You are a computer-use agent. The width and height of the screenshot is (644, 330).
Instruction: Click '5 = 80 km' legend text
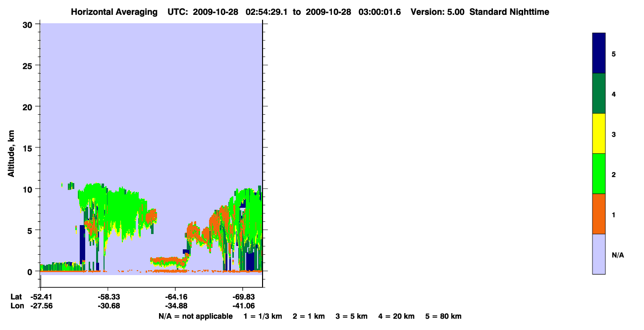[444, 317]
